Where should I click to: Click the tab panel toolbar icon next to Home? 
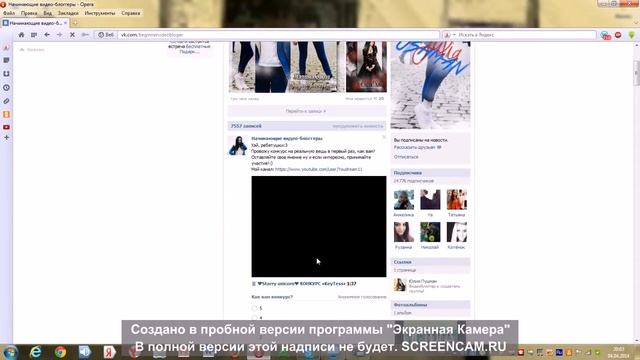(34, 35)
